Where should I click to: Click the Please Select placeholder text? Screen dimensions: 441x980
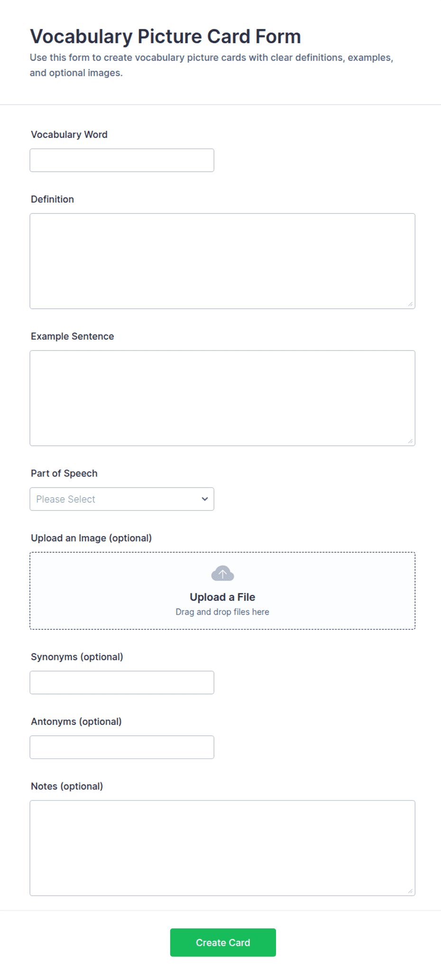[x=65, y=499]
